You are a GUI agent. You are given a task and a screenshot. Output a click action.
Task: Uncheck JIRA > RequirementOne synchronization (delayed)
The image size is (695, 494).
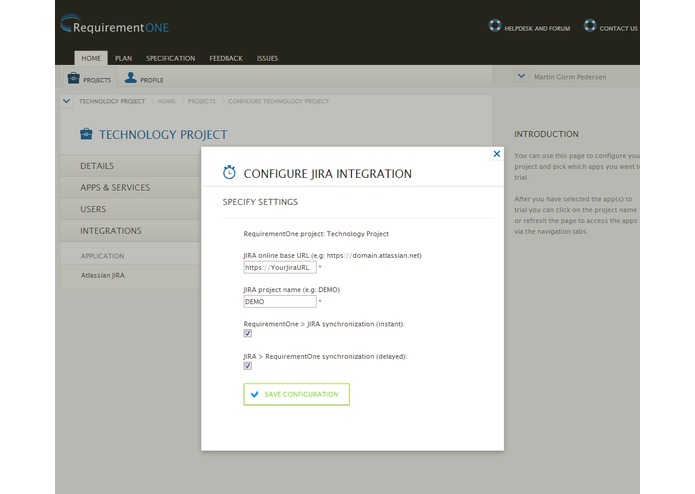(248, 366)
